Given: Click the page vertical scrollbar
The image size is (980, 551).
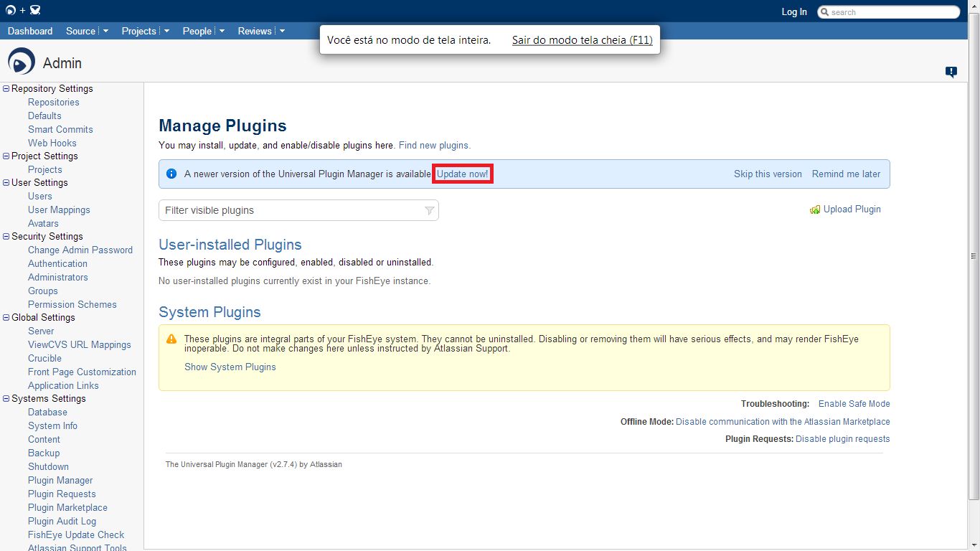Looking at the screenshot, I should coord(974,256).
